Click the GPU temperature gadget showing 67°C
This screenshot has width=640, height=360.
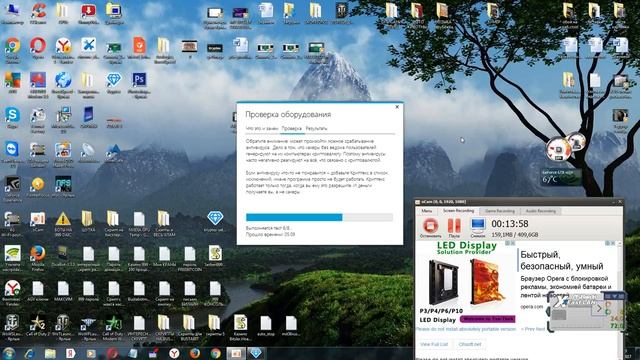pos(560,177)
